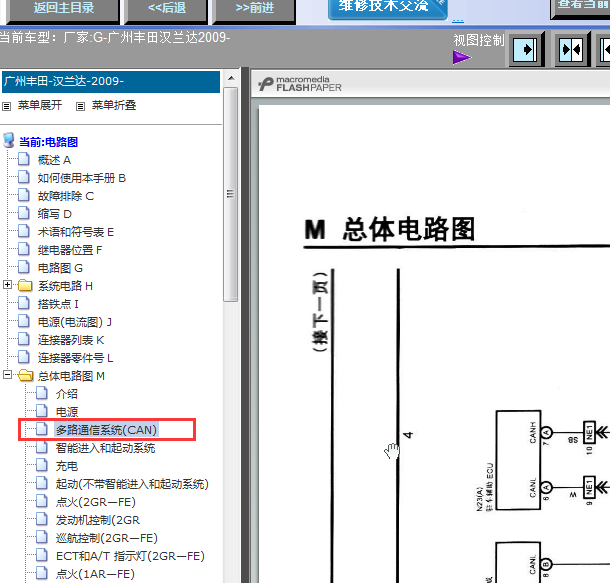
Task: Open the 介绍 page
Action: point(67,394)
